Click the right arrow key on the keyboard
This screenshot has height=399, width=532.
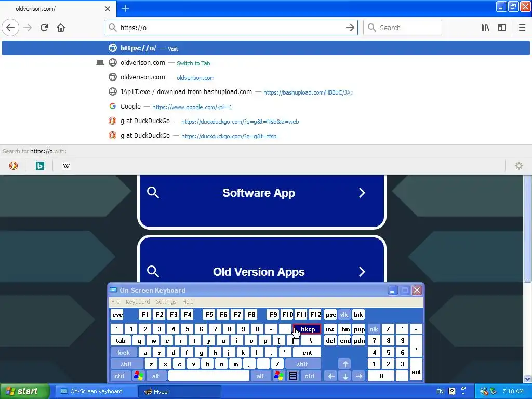click(359, 376)
